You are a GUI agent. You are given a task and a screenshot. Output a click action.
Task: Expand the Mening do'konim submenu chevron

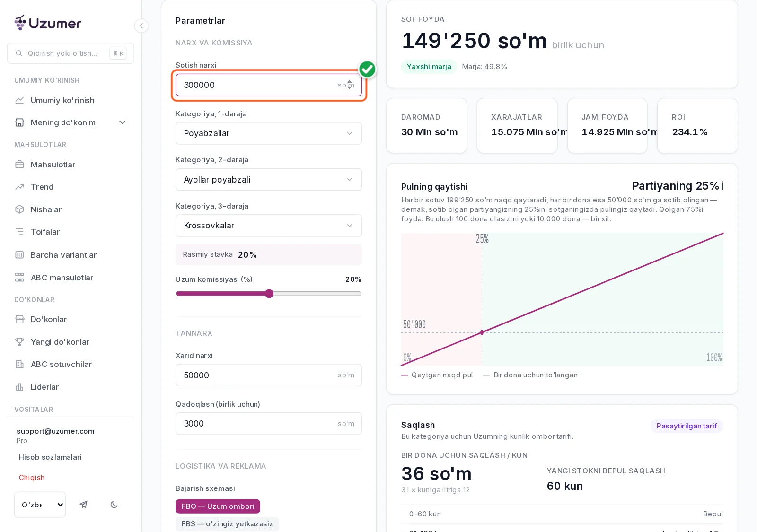click(123, 122)
